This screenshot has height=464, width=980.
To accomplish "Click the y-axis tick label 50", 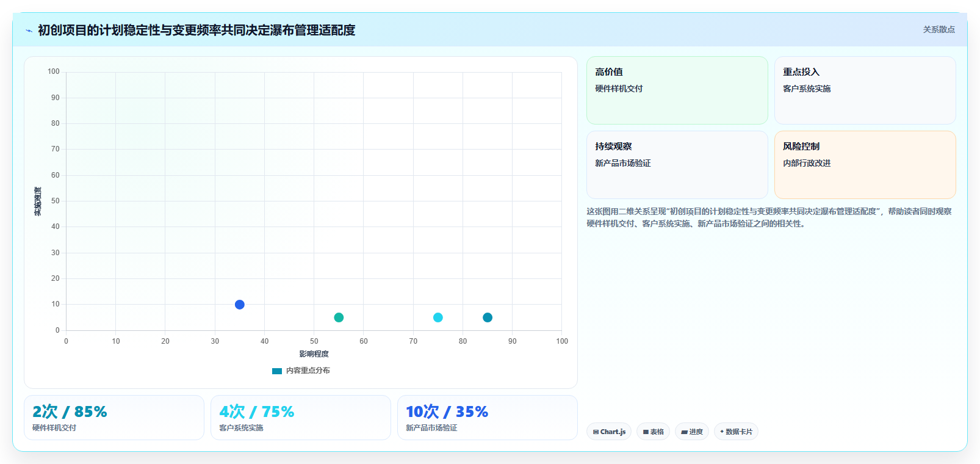I will 56,201.
